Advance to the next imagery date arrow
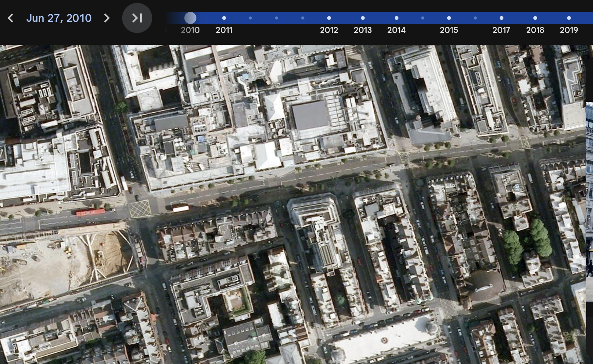 [107, 18]
